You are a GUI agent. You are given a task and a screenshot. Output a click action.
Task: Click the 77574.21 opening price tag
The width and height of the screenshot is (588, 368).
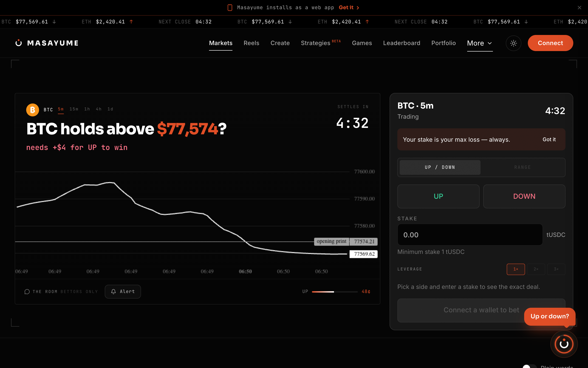pos(364,242)
